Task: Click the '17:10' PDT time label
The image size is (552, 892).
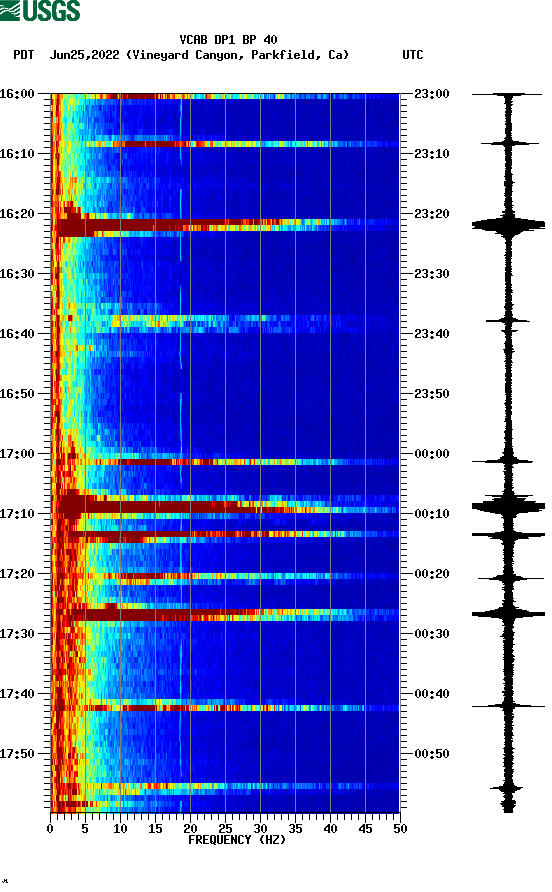Action: [17, 514]
